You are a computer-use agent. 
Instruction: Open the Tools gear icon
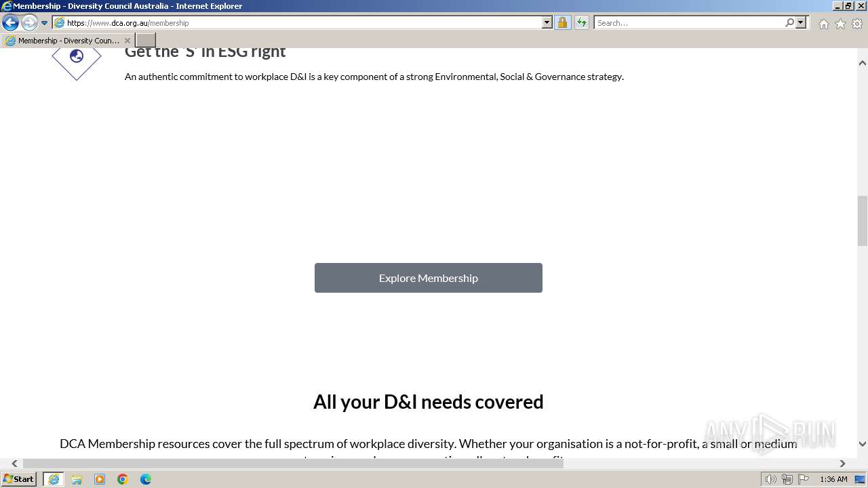tap(857, 24)
